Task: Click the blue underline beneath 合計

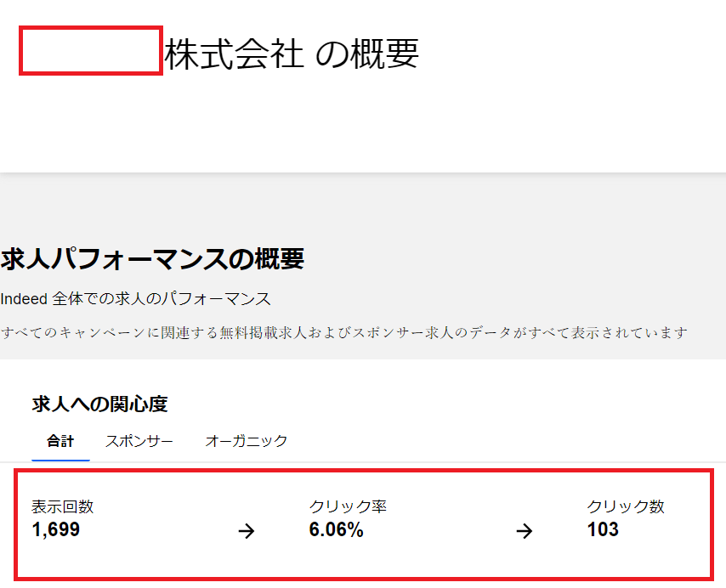Action: coord(60,460)
